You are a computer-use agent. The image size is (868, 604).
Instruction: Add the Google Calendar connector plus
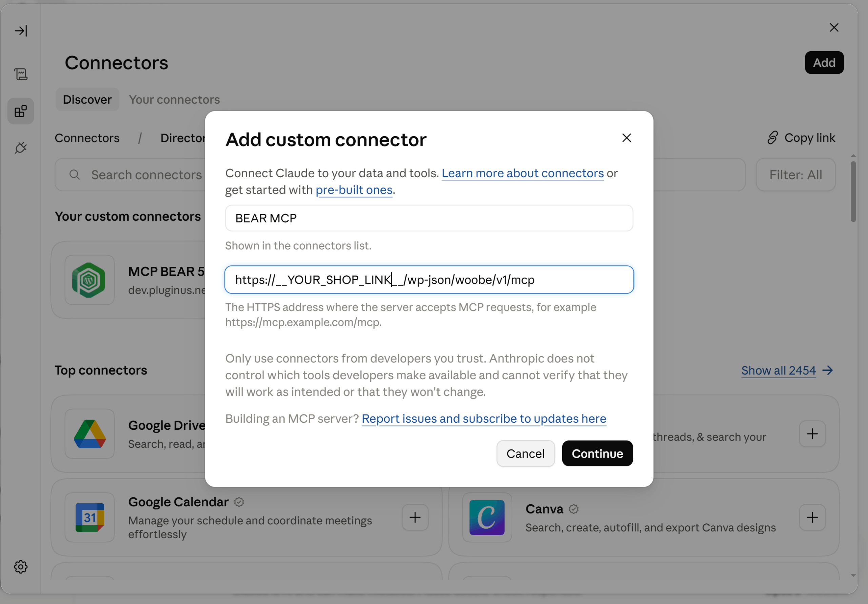coord(415,518)
